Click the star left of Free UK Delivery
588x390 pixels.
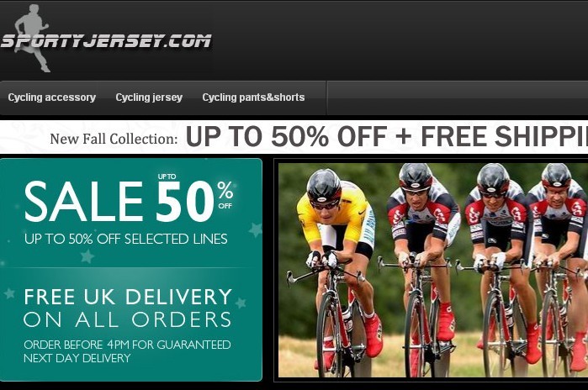10,293
